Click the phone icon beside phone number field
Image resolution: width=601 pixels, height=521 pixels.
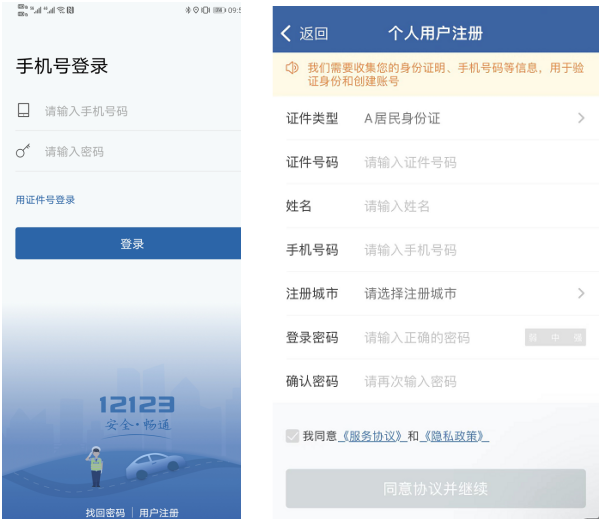coord(24,110)
